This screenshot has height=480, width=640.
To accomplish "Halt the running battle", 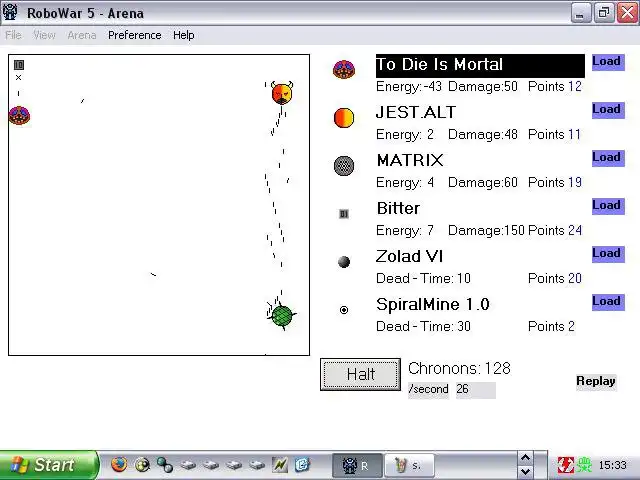I will (360, 374).
